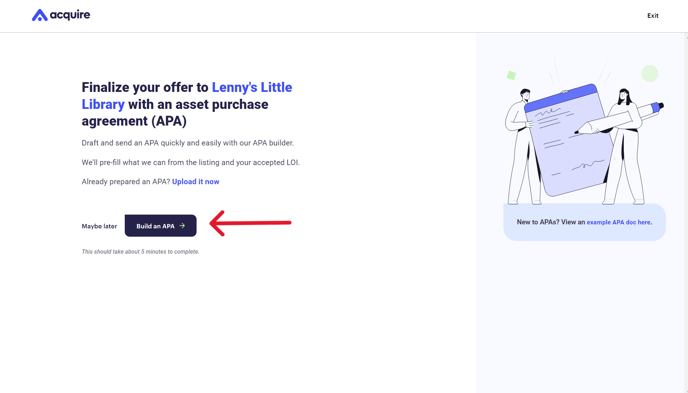Click the small green square decoration
Viewport: 688px width, 393px height.
[x=511, y=75]
